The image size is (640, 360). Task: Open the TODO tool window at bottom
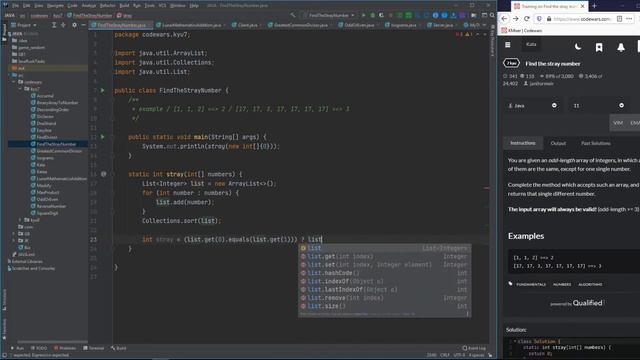tap(39, 348)
